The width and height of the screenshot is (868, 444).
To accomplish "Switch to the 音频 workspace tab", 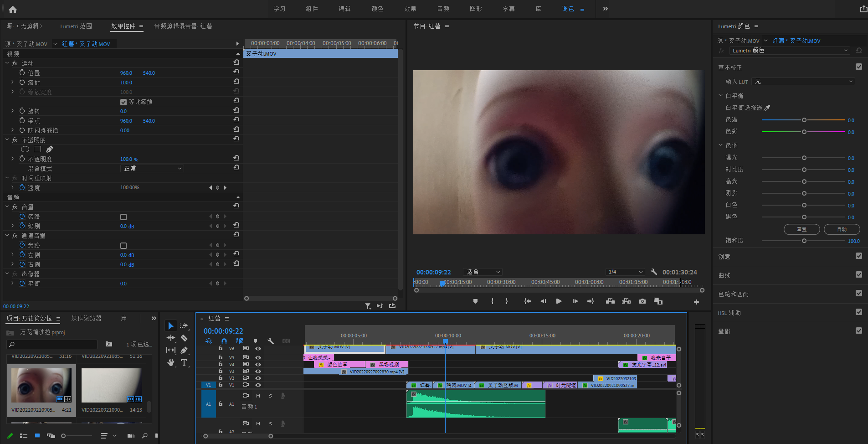I will [443, 9].
